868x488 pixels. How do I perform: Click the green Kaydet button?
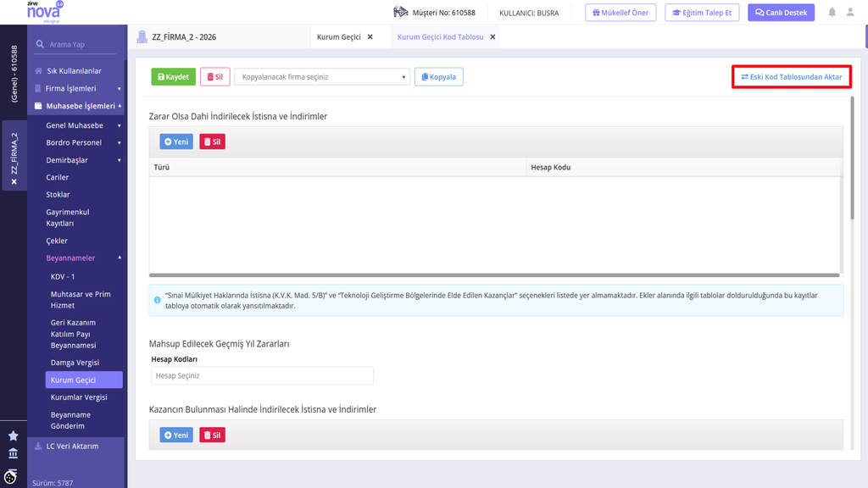tap(173, 77)
